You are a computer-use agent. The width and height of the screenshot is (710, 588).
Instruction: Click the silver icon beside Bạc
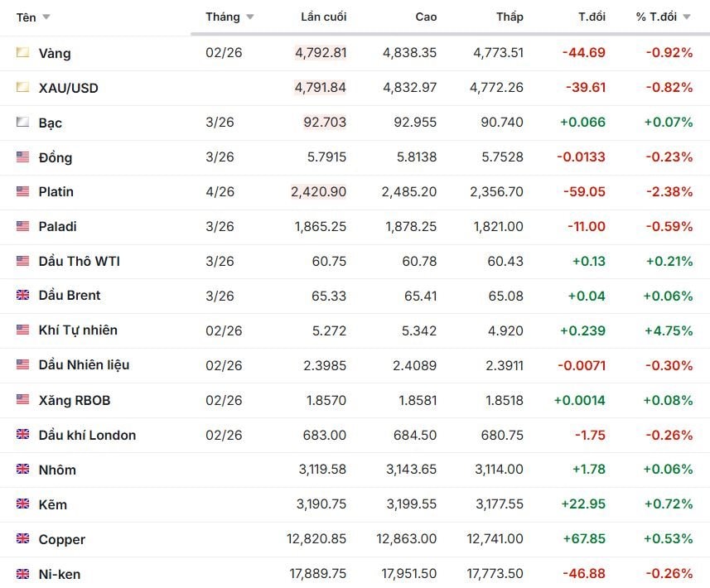point(22,123)
